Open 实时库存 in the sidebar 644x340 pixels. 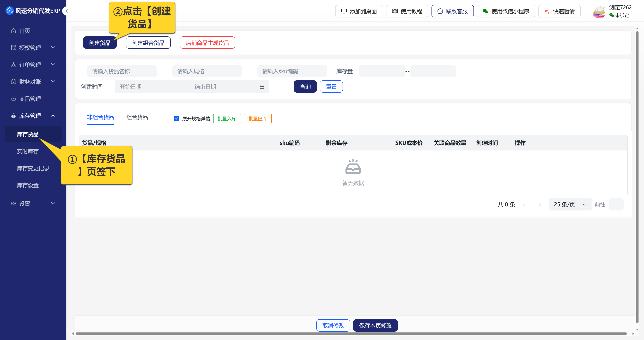coord(28,151)
